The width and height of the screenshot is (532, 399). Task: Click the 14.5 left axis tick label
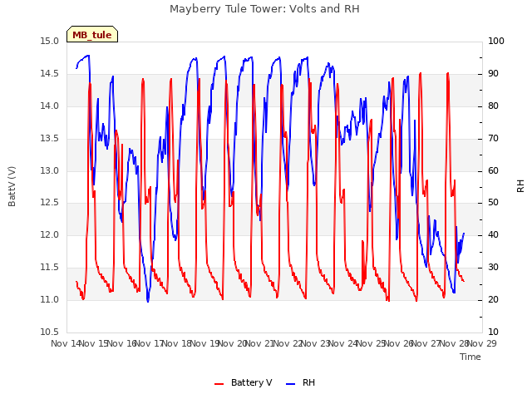pyautogui.click(x=49, y=74)
